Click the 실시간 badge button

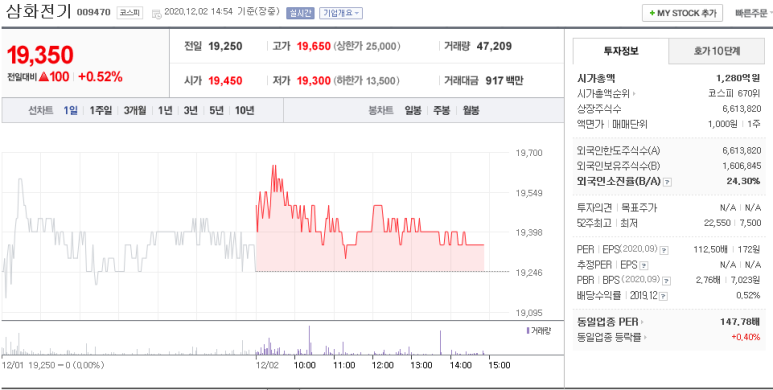pos(300,13)
